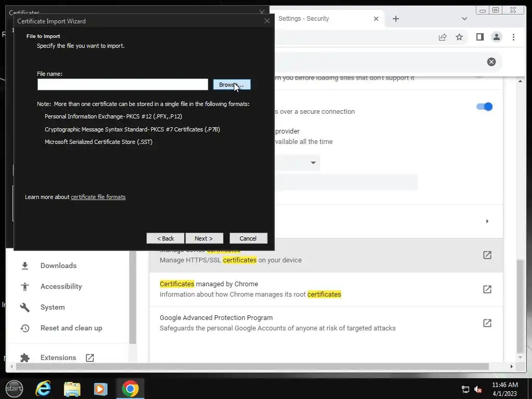532x399 pixels.
Task: Click the share page icon
Action: click(443, 37)
